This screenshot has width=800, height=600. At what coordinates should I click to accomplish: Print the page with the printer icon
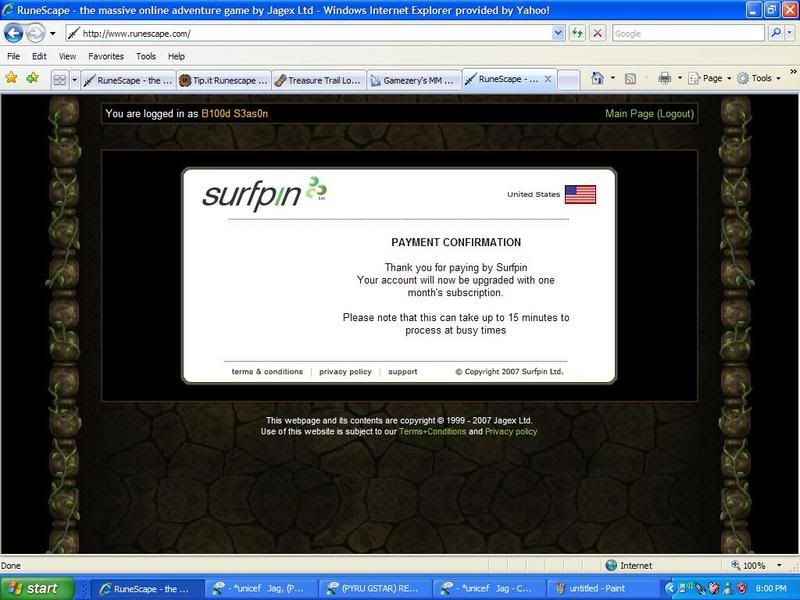click(x=664, y=78)
